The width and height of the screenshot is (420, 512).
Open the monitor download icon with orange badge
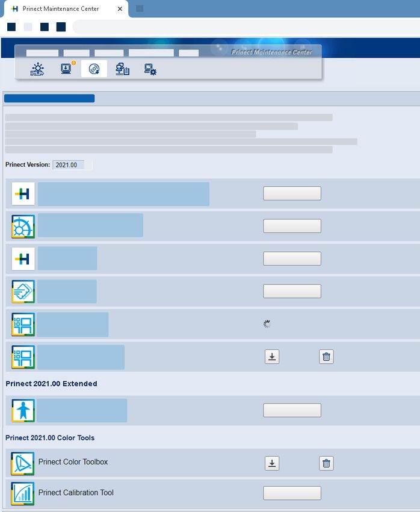tap(67, 68)
